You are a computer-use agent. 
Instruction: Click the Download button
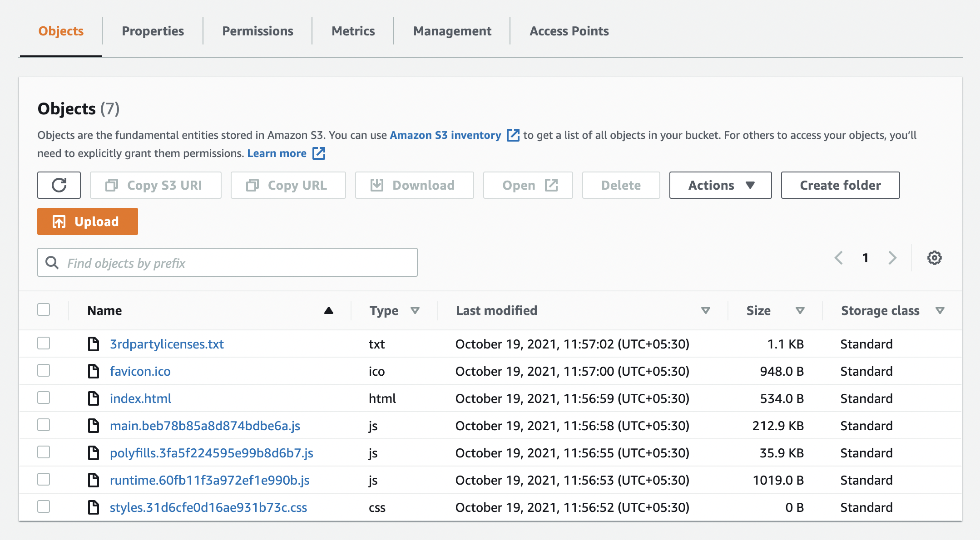point(415,185)
